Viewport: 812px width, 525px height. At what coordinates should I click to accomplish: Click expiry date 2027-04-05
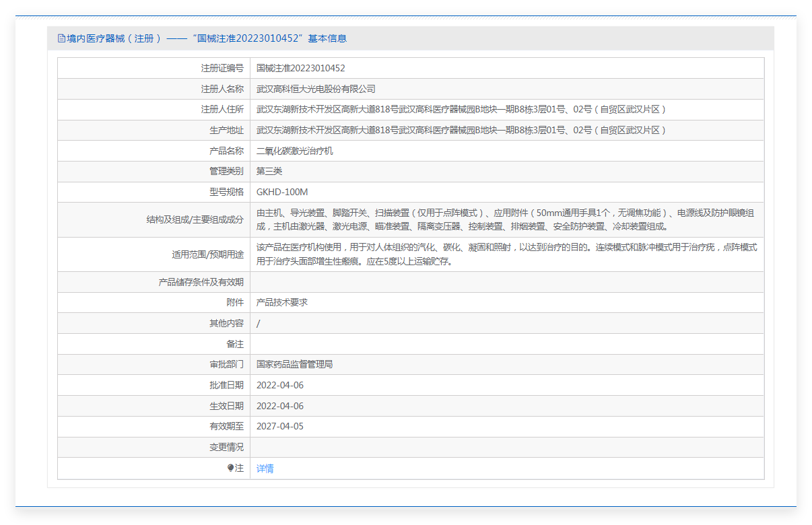coord(280,427)
